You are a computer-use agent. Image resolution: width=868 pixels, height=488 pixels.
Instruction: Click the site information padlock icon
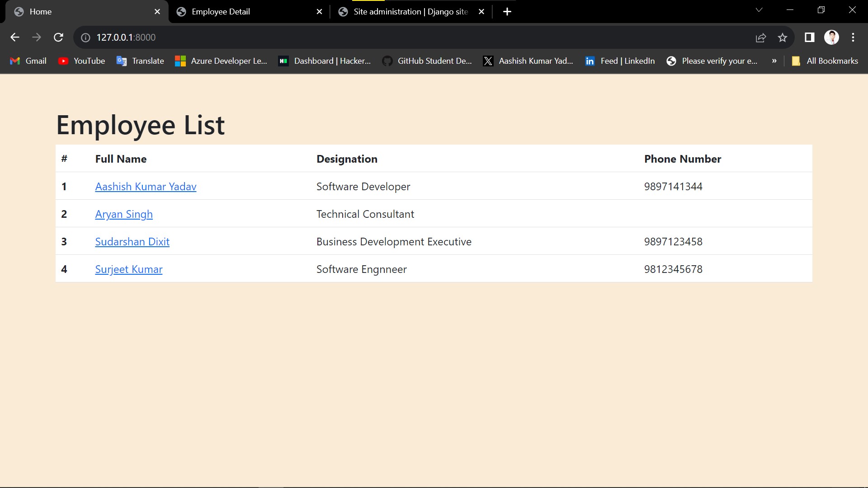(x=85, y=38)
